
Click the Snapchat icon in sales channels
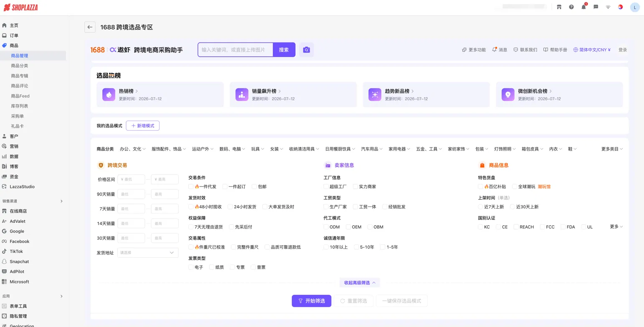pos(4,262)
